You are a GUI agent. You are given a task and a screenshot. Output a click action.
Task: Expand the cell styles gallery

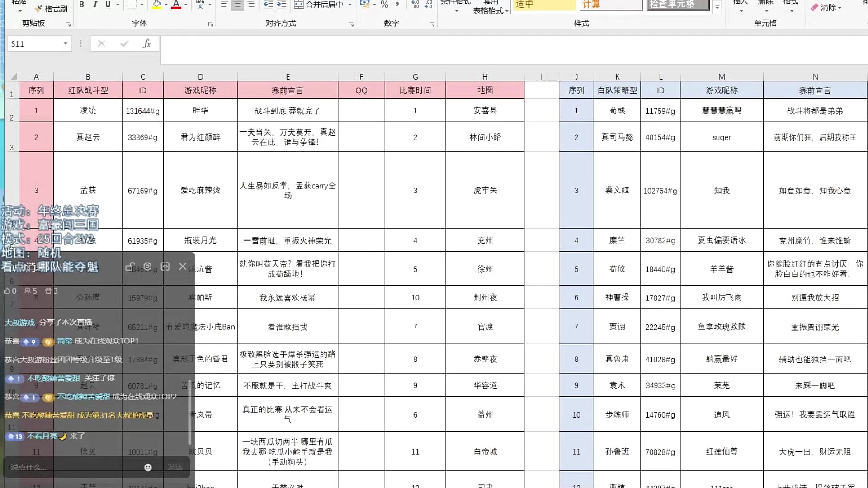717,7
